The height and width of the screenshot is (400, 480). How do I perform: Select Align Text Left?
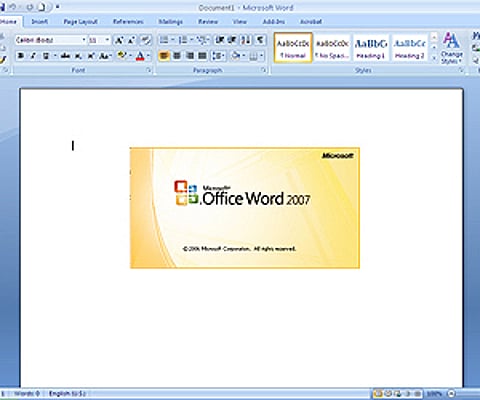click(163, 56)
